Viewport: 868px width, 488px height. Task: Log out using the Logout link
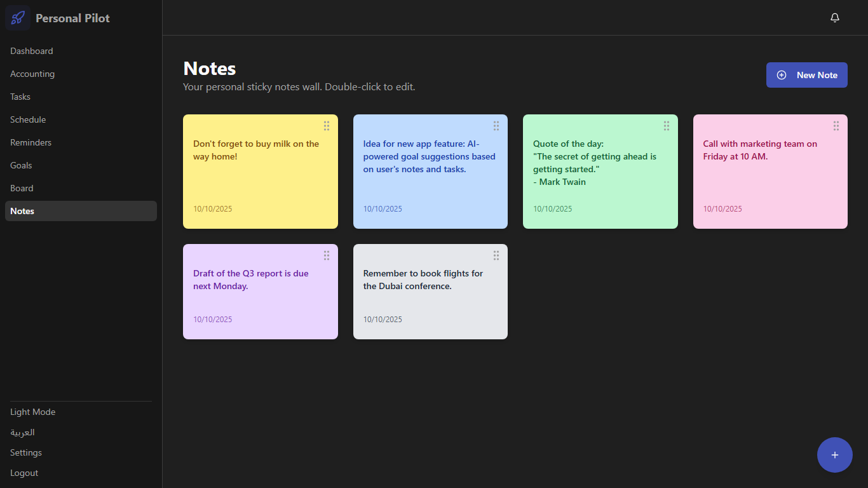click(24, 473)
